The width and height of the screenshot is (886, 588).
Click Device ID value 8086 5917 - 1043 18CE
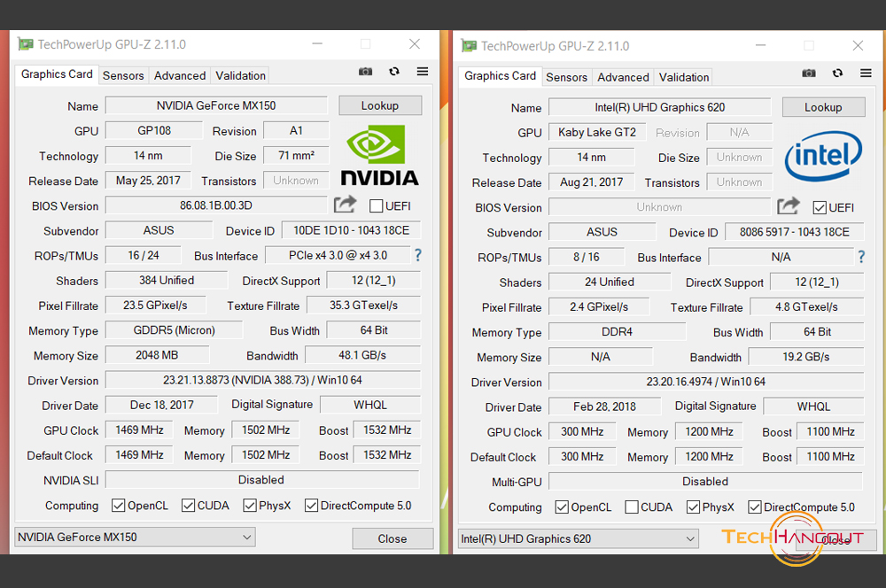[x=795, y=232]
